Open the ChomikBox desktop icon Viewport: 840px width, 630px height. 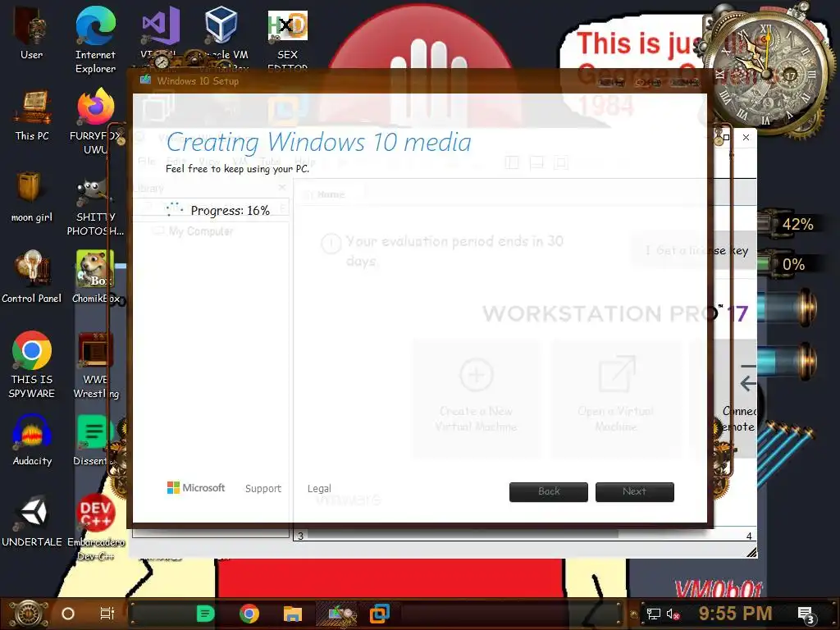pyautogui.click(x=95, y=276)
